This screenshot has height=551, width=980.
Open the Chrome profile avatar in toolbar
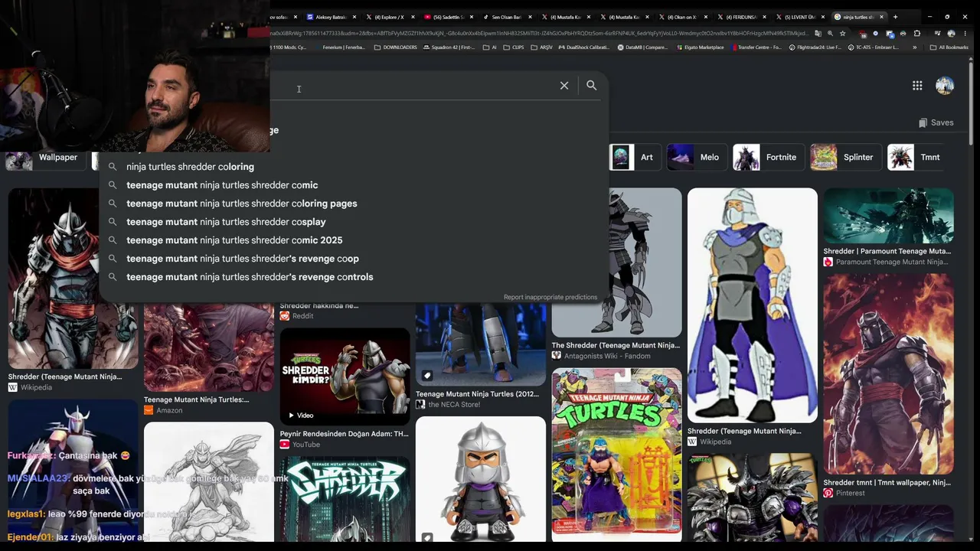pyautogui.click(x=951, y=34)
